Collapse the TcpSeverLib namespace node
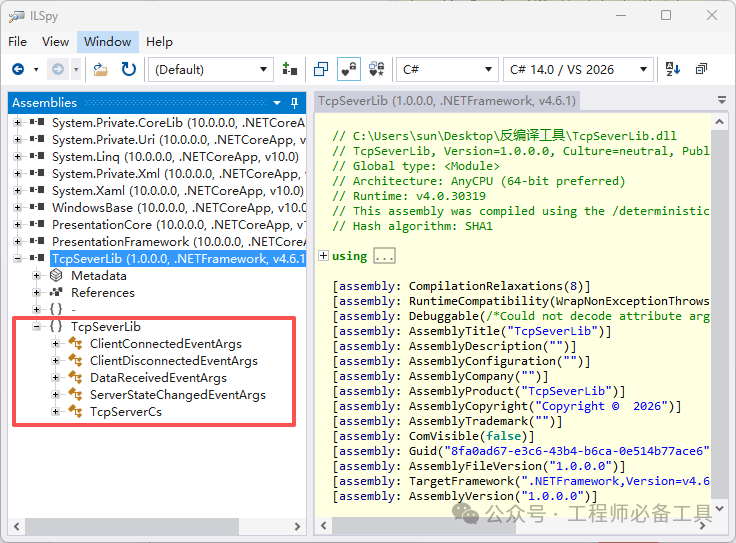This screenshot has width=736, height=543. 37,327
